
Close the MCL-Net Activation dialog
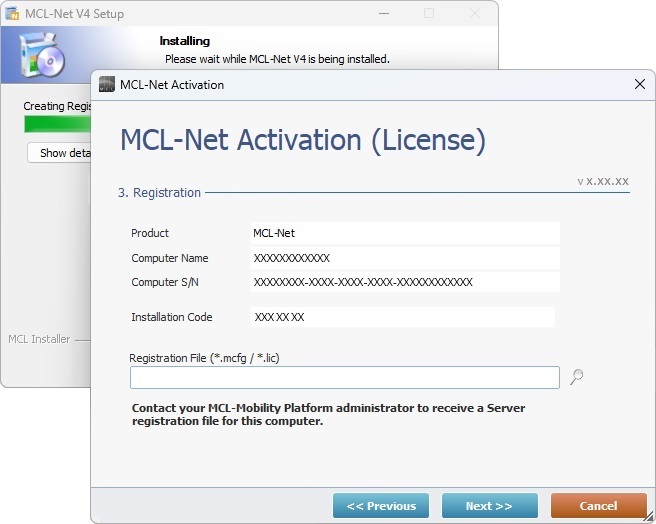click(640, 84)
